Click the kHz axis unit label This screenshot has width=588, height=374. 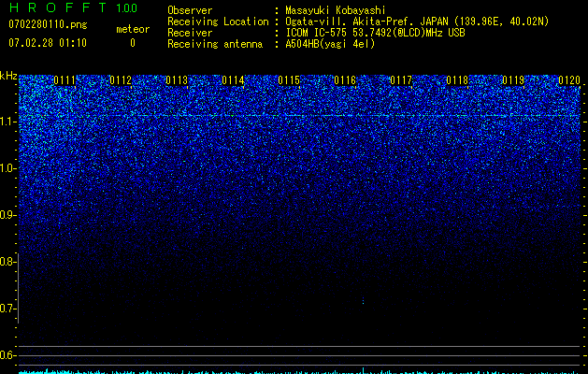[x=8, y=76]
